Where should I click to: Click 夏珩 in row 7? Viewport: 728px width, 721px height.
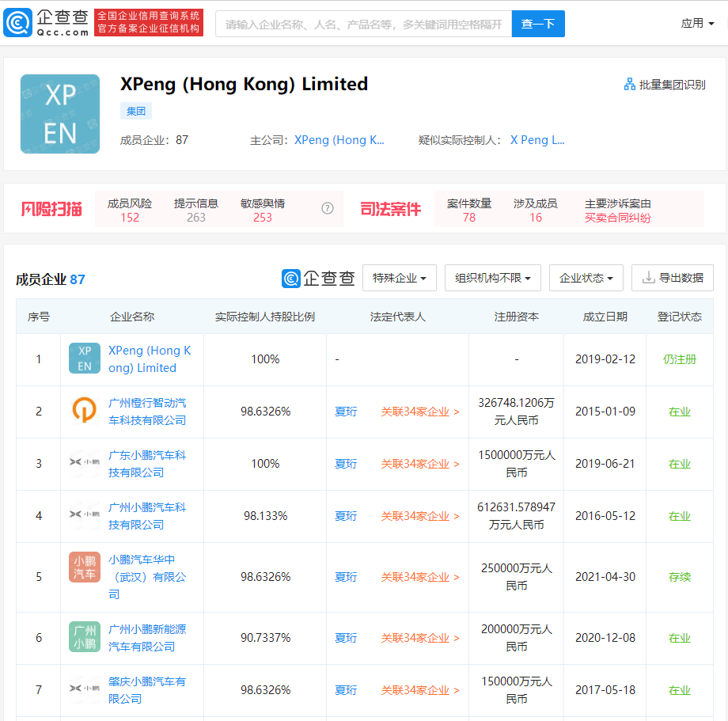[x=346, y=690]
